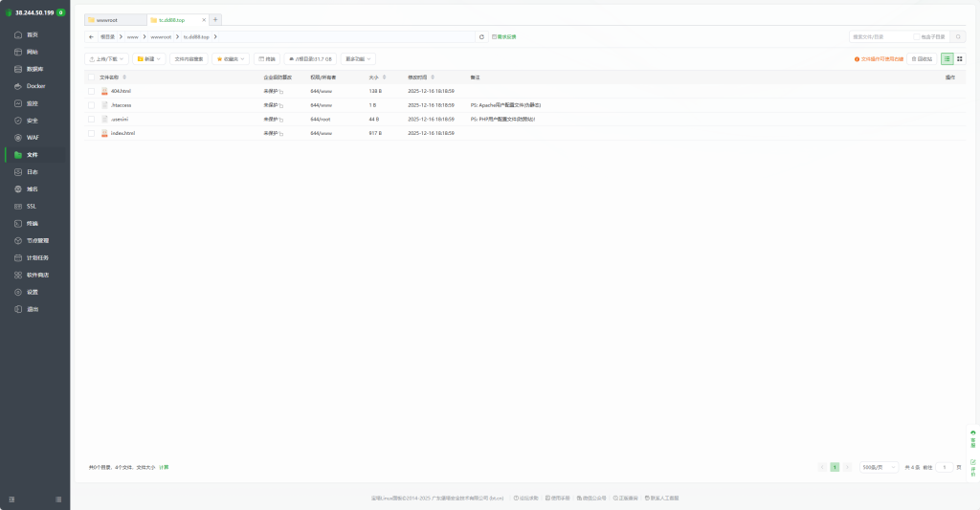Screen dimensions: 980x510
Task: Open 文件 files sidebar icon
Action: tap(18, 154)
